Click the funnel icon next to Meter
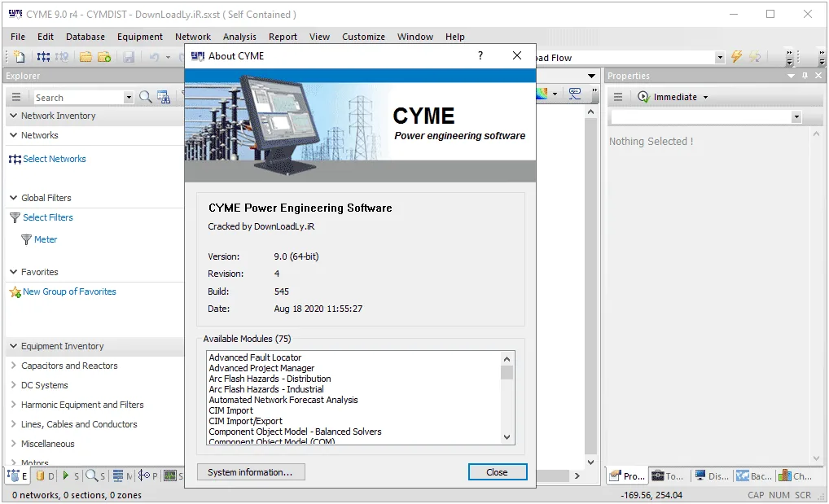Image resolution: width=829 pixels, height=504 pixels. (26, 239)
